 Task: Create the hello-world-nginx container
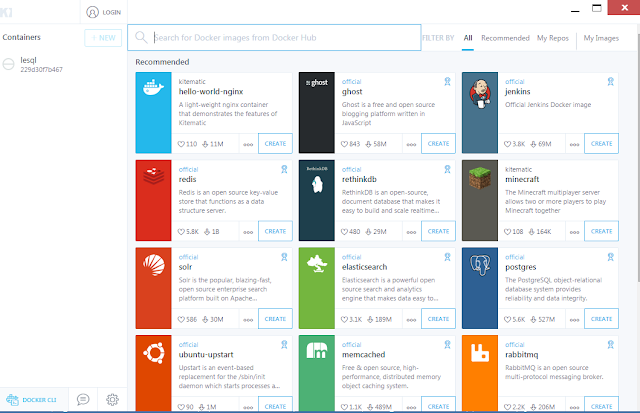click(275, 144)
